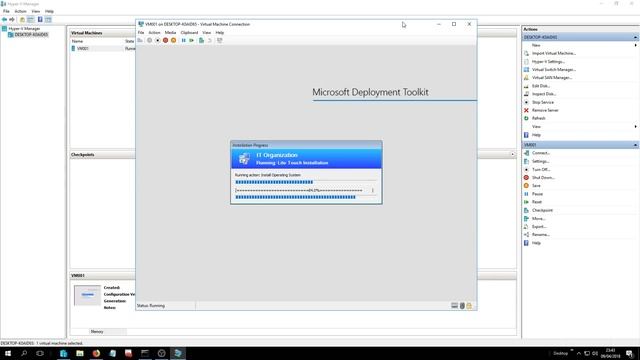Expand the New submenu in Actions pane

(635, 45)
